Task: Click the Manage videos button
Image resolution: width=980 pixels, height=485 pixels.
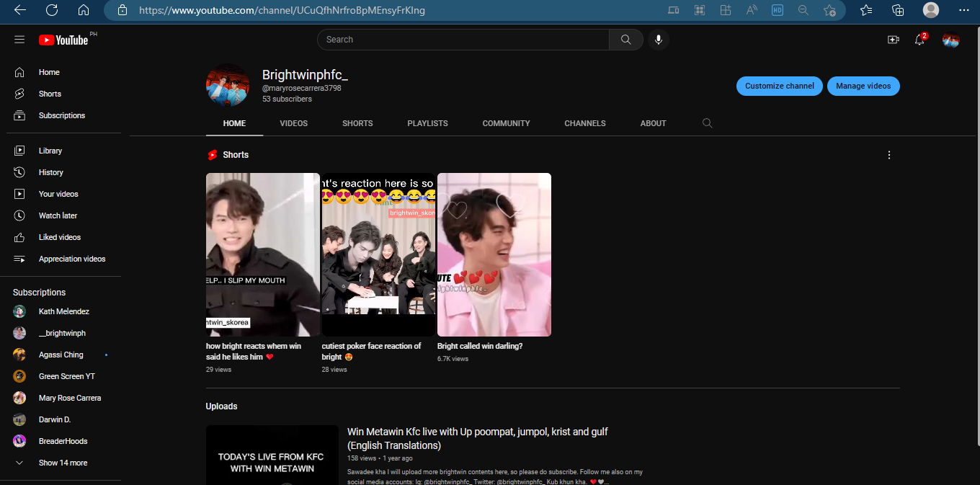Action: pyautogui.click(x=863, y=86)
